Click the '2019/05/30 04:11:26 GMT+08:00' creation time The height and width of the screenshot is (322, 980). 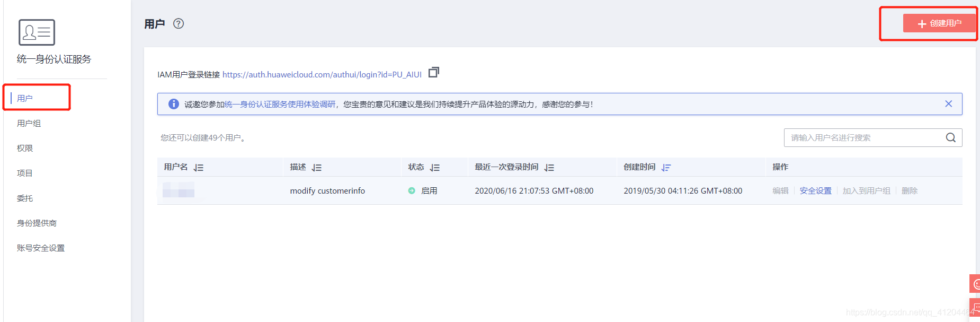(683, 190)
